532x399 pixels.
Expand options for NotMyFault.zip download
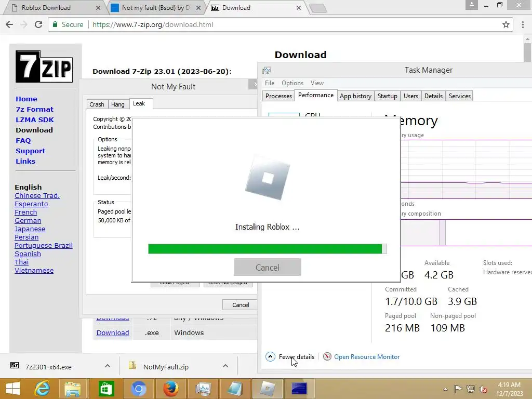tap(225, 366)
